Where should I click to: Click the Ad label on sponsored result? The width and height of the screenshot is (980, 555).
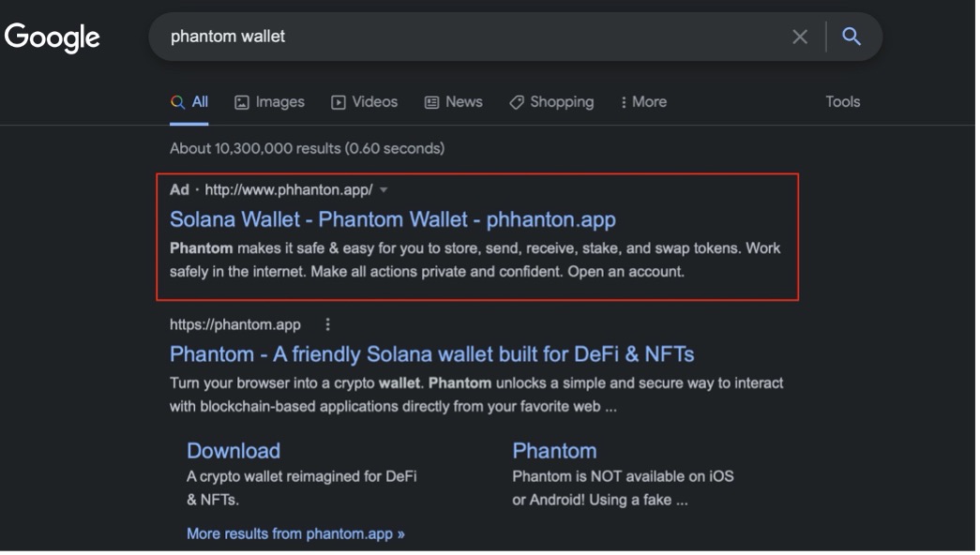(179, 189)
